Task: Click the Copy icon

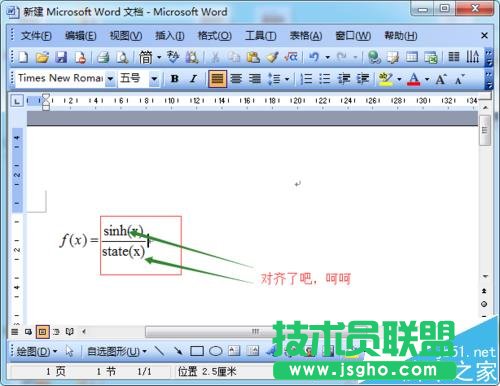Action: [234, 57]
